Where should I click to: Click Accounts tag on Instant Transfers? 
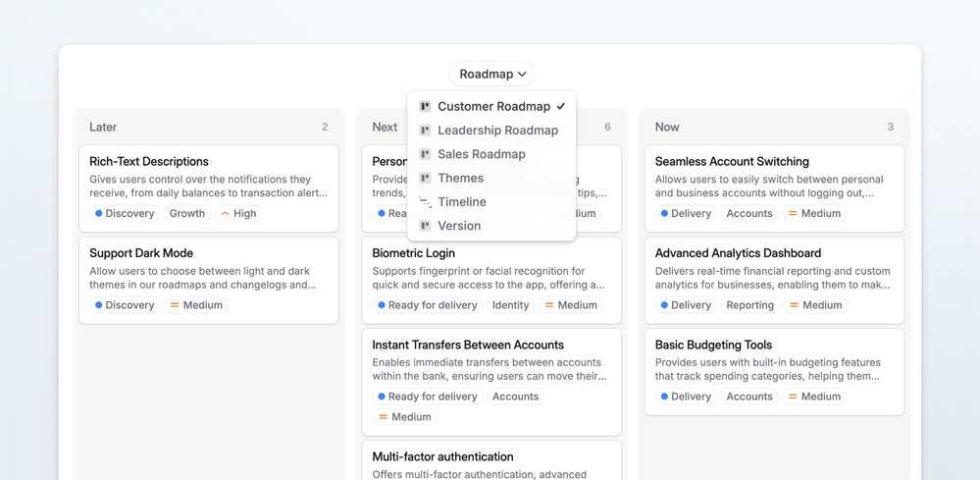click(516, 397)
